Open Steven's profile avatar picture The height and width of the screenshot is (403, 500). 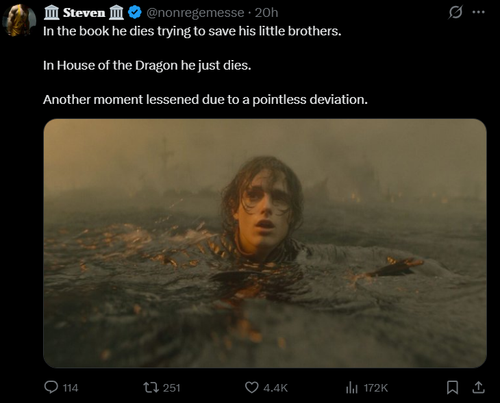coord(19,20)
